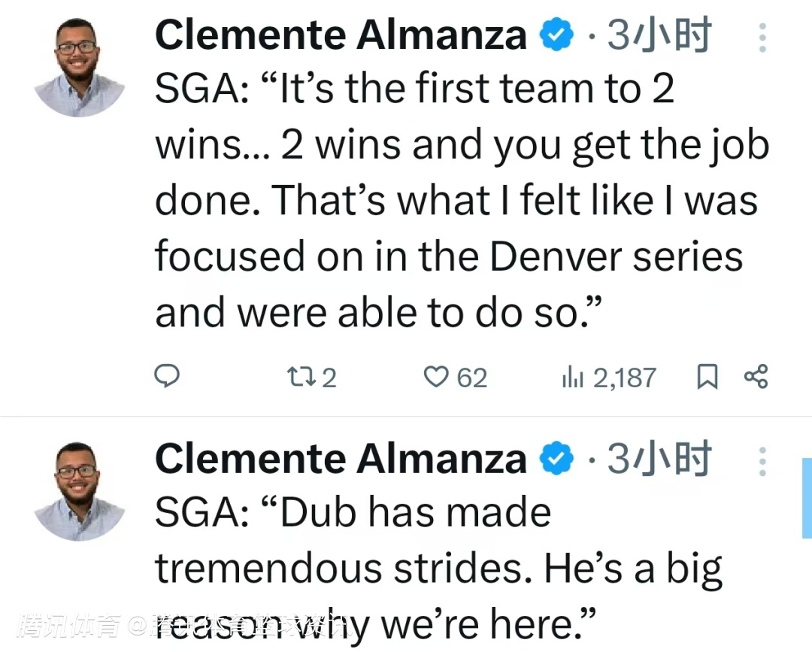Retweet the tweet with 2 reposts
812x652 pixels.
pyautogui.click(x=298, y=376)
